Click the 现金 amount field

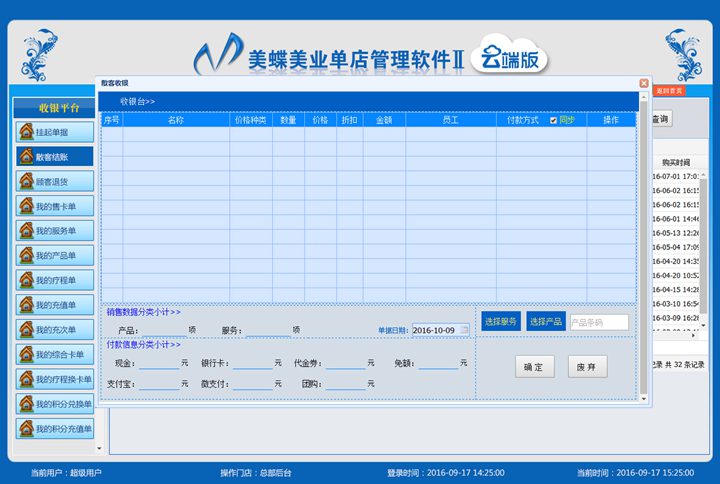click(x=159, y=363)
